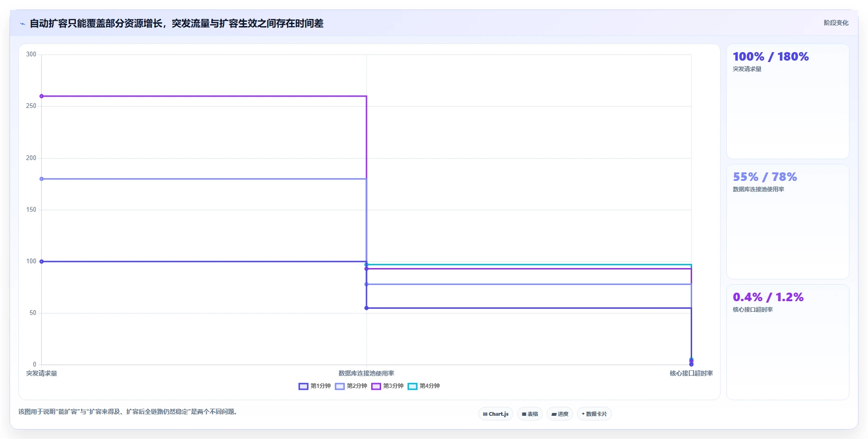Click the small icon before the title

tap(22, 24)
